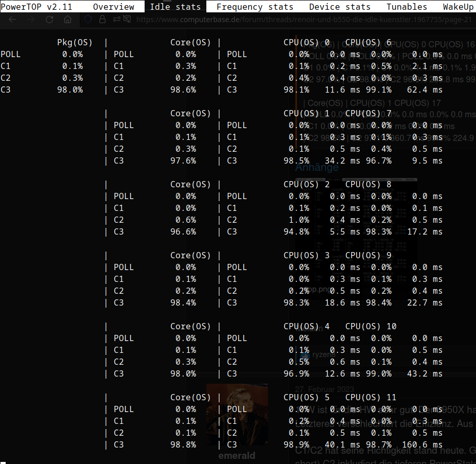Switch to the WakeUp tab

pyautogui.click(x=457, y=7)
